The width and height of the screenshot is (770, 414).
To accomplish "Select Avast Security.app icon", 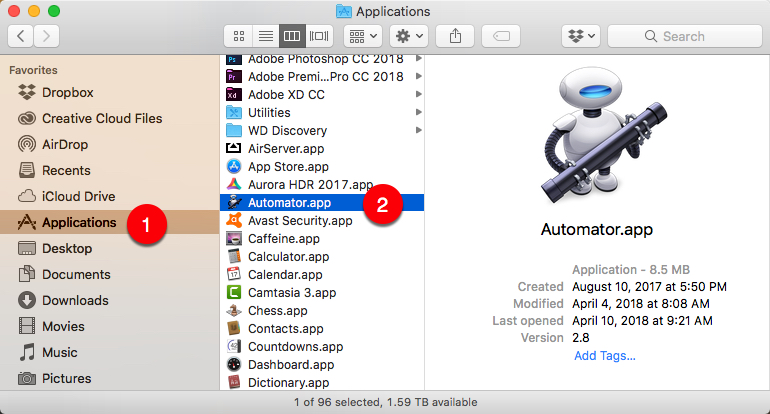I will point(234,221).
